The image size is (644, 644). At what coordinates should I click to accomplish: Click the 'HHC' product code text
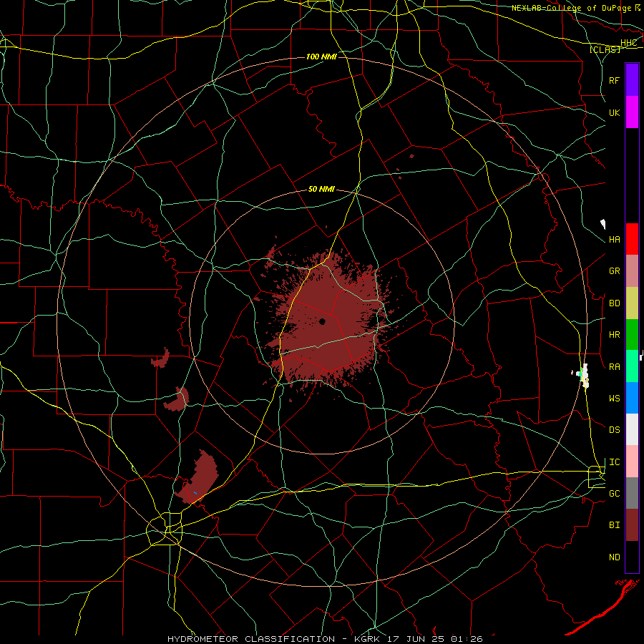click(629, 43)
